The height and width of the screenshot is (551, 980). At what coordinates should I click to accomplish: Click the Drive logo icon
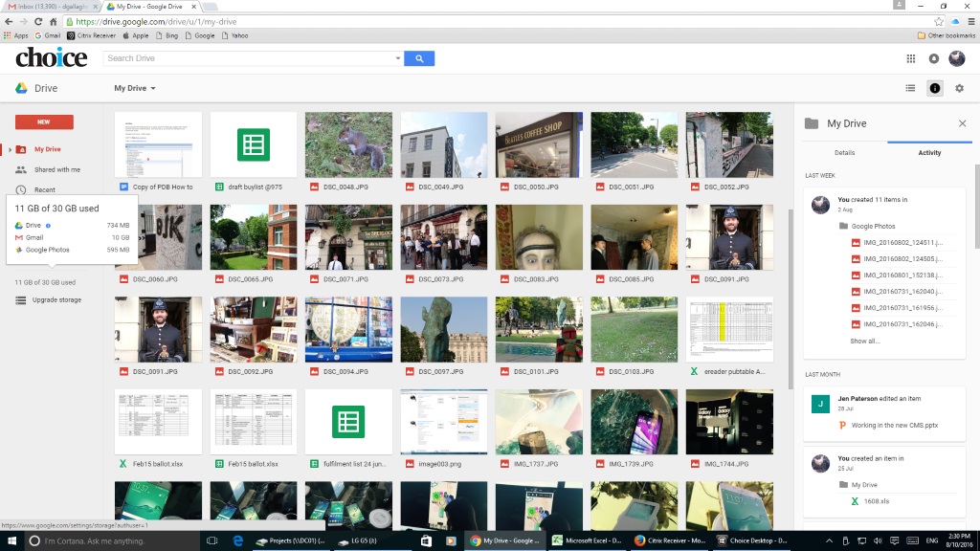[21, 88]
